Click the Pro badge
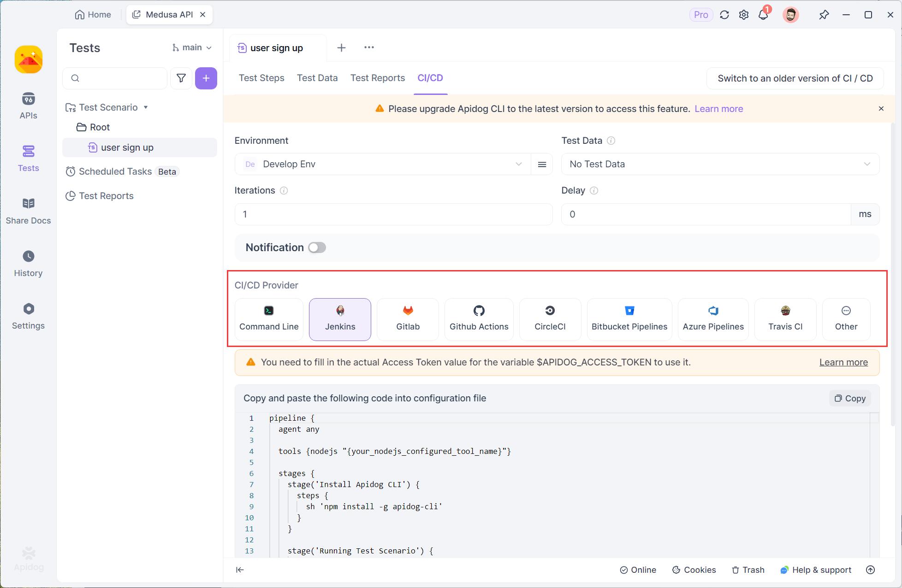902x588 pixels. [701, 15]
